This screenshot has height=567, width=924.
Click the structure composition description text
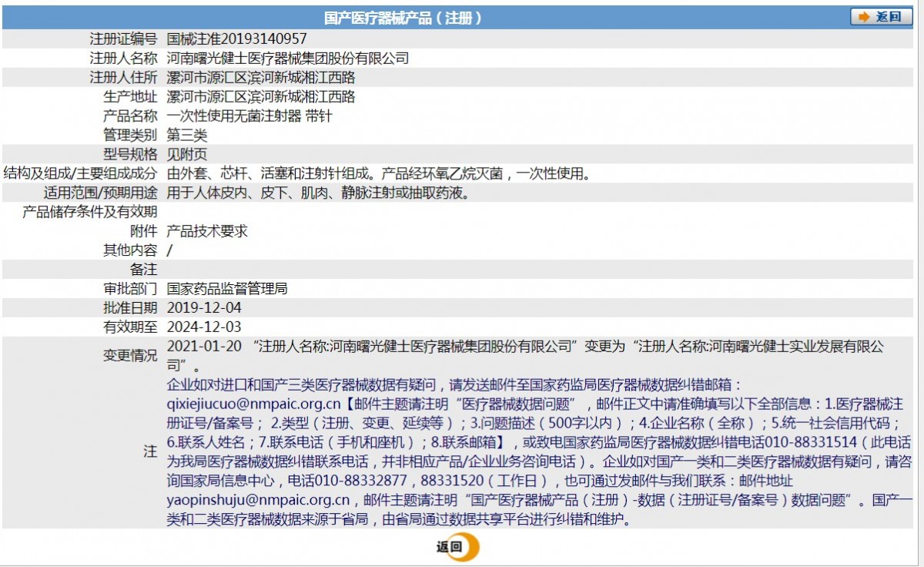click(x=380, y=173)
